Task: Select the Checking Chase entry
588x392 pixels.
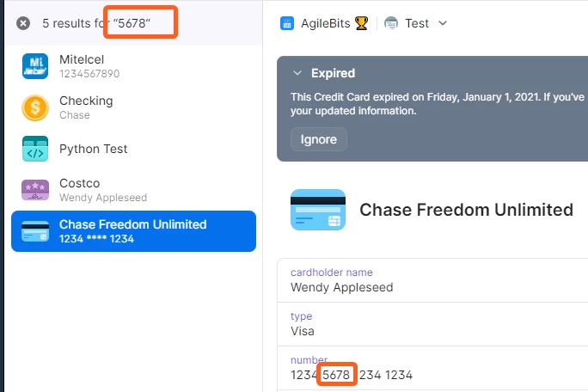Action: pyautogui.click(x=133, y=107)
